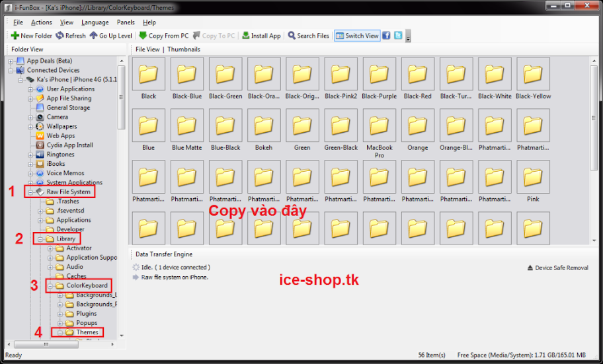
Task: Select the Black-Green folder thumbnail
Action: pos(225,74)
